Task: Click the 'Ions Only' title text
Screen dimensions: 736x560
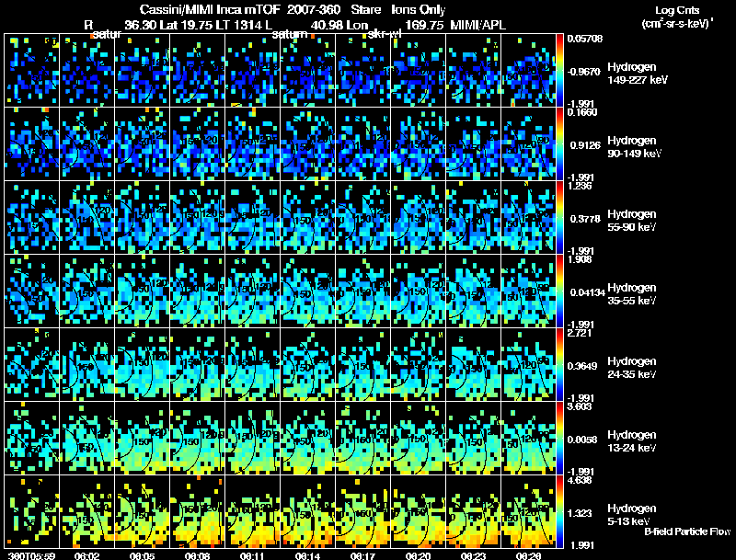Action: point(419,9)
